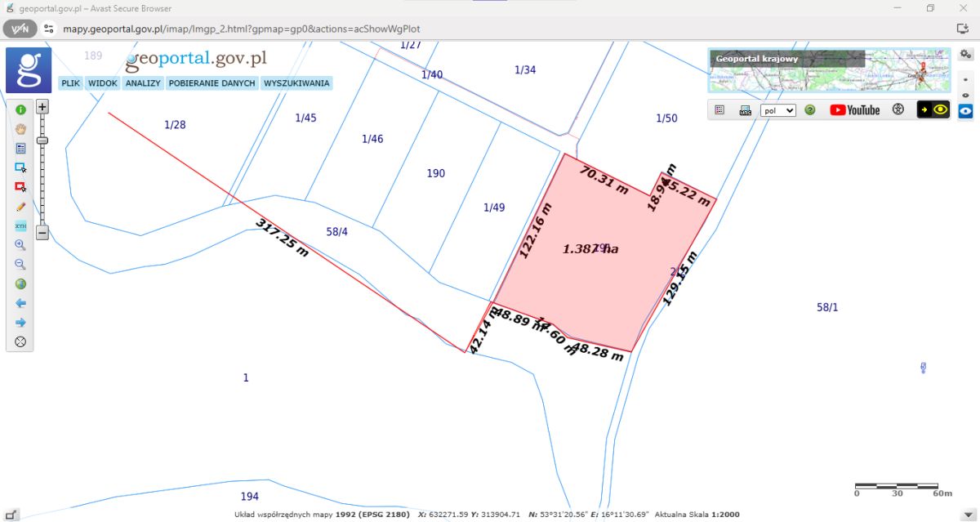Pick the blue rectangle selection tool
The image size is (980, 522).
point(20,167)
